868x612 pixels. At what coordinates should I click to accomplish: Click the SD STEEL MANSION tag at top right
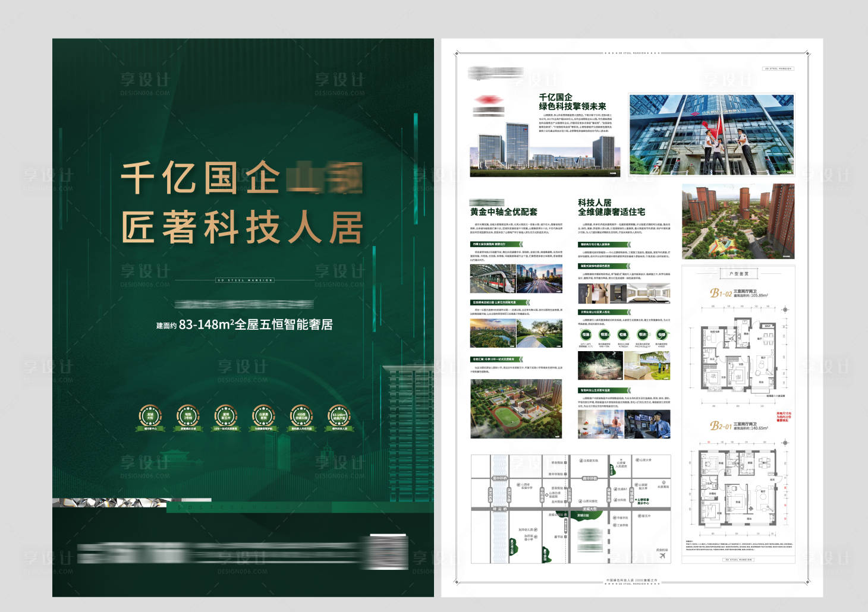(778, 69)
